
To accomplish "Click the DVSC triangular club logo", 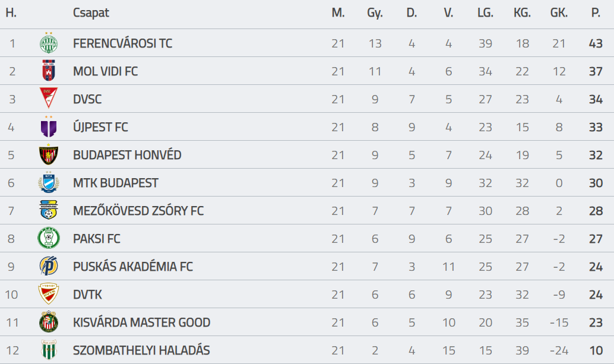I will click(x=49, y=98).
